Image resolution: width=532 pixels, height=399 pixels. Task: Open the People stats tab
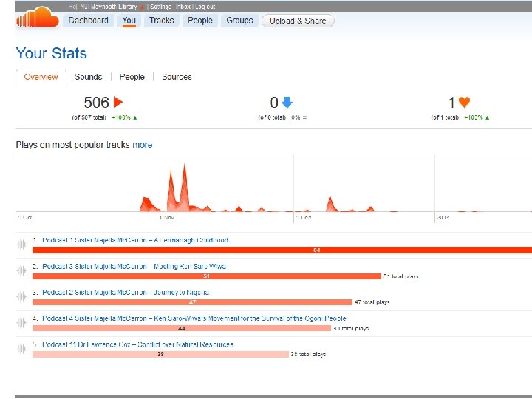tap(132, 77)
